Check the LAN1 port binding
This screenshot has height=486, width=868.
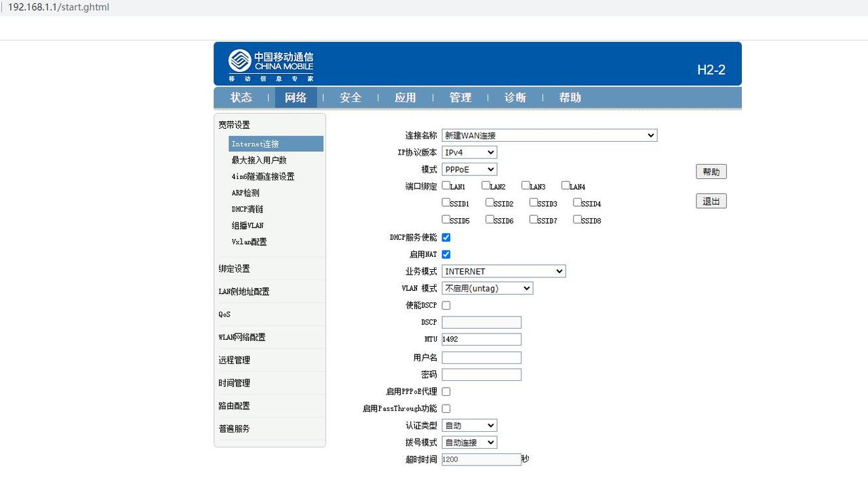pos(446,185)
